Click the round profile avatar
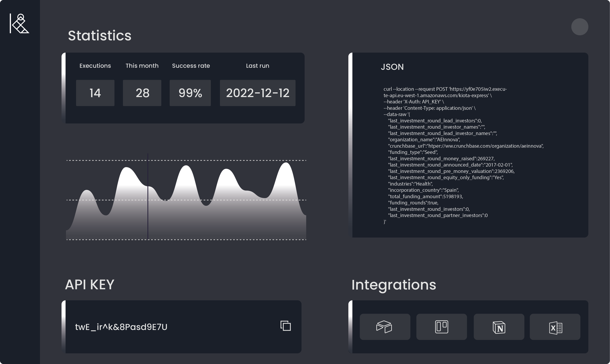610x364 pixels. click(580, 27)
